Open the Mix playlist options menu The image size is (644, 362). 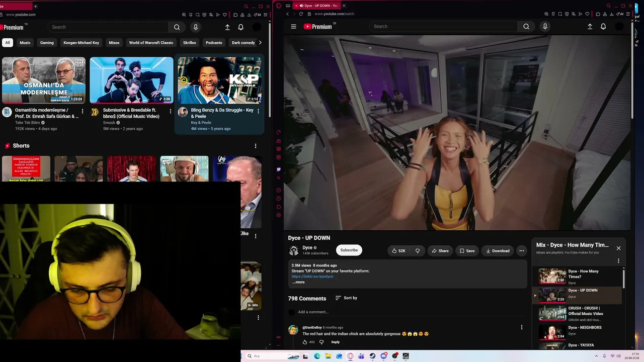click(619, 261)
